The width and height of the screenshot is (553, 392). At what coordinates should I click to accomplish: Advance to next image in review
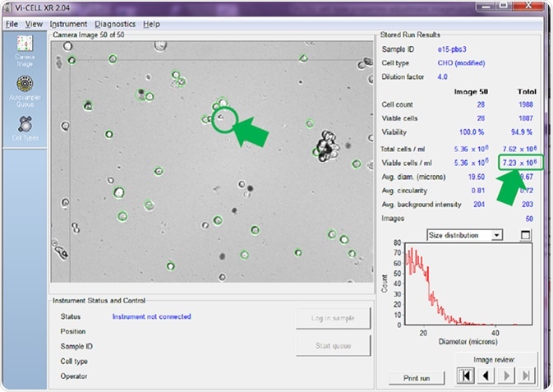click(x=505, y=376)
